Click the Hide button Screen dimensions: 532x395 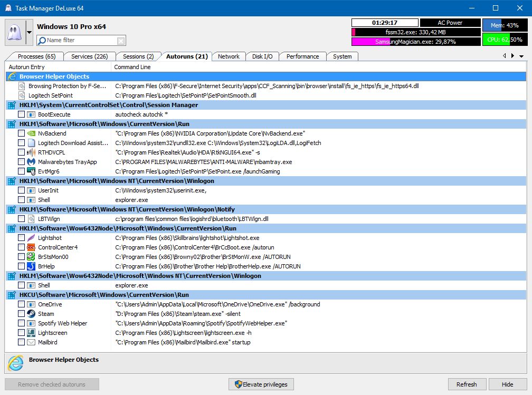(508, 384)
